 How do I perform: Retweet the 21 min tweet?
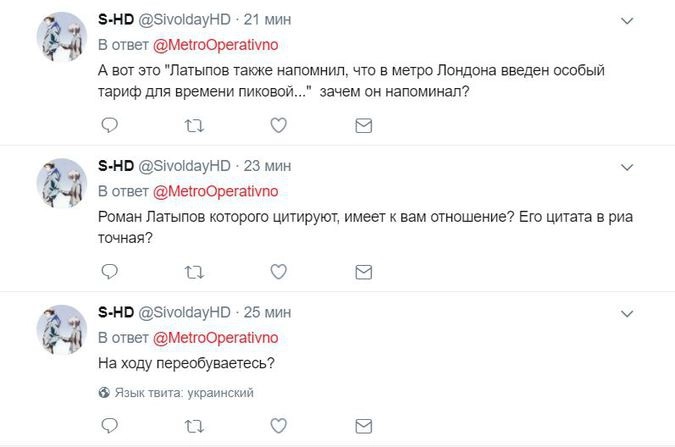click(195, 125)
